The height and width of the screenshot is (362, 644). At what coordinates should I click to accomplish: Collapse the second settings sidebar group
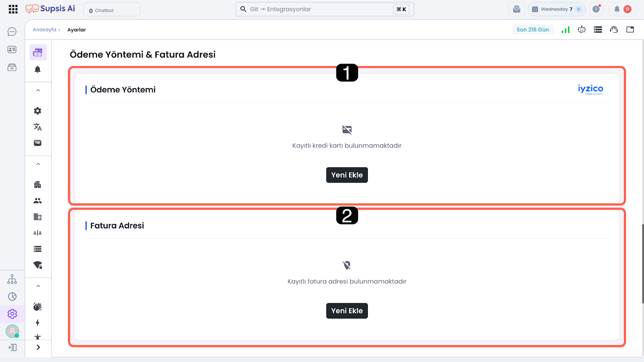coord(38,164)
